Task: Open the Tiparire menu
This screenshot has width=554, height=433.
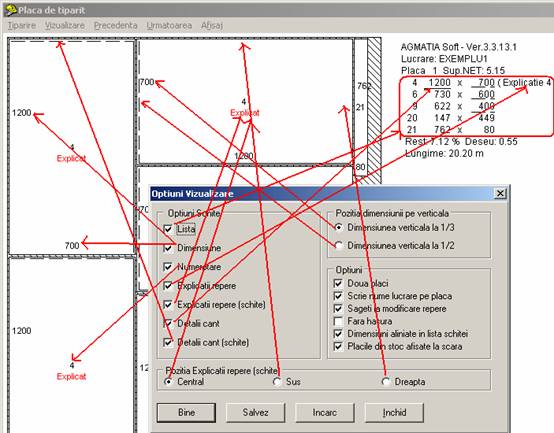Action: click(22, 25)
